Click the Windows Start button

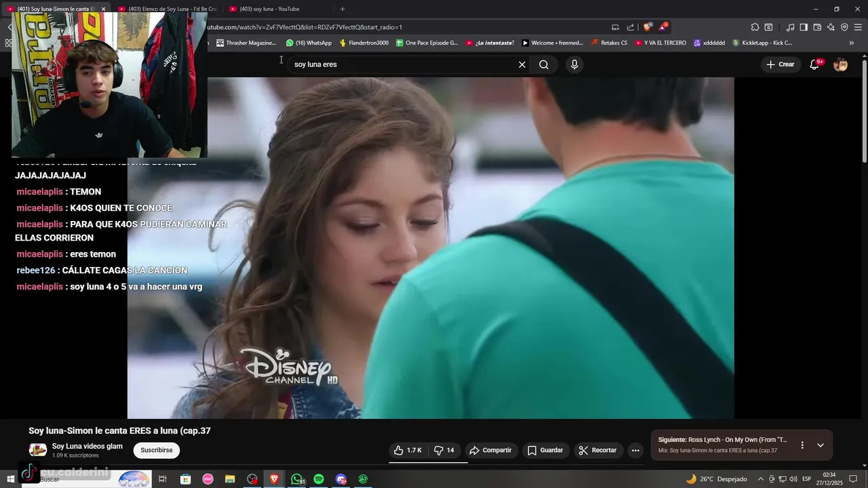tap(11, 479)
